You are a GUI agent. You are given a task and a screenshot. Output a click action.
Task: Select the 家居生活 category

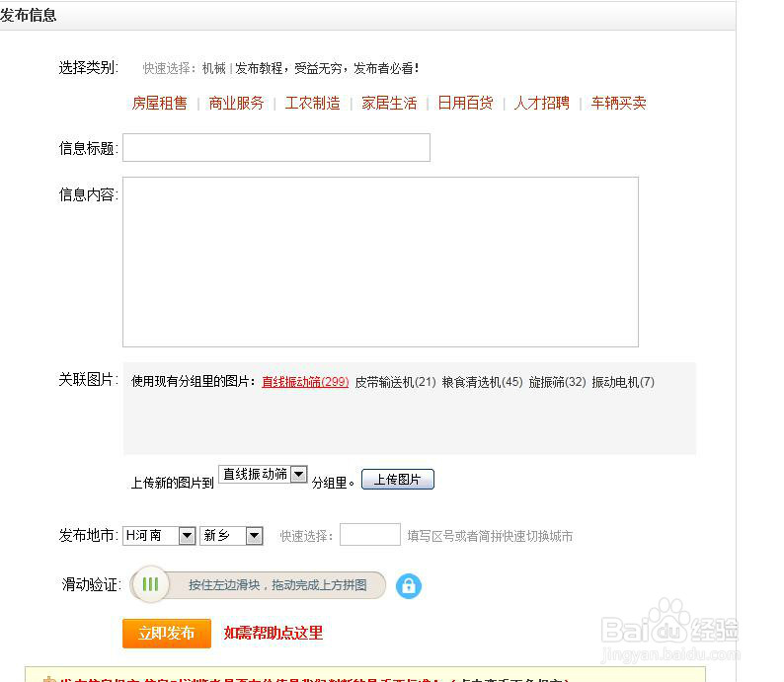389,103
